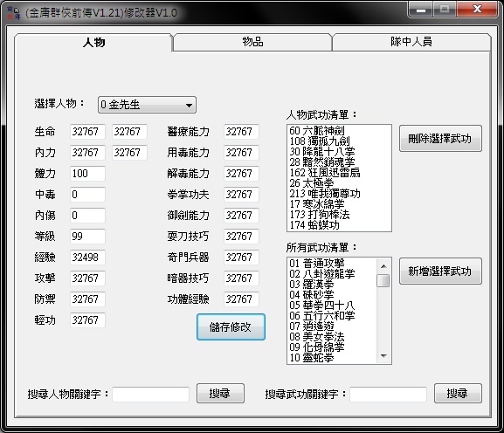Click scroll-down arrow in 所有武功清單
The height and width of the screenshot is (433, 504).
[x=383, y=355]
